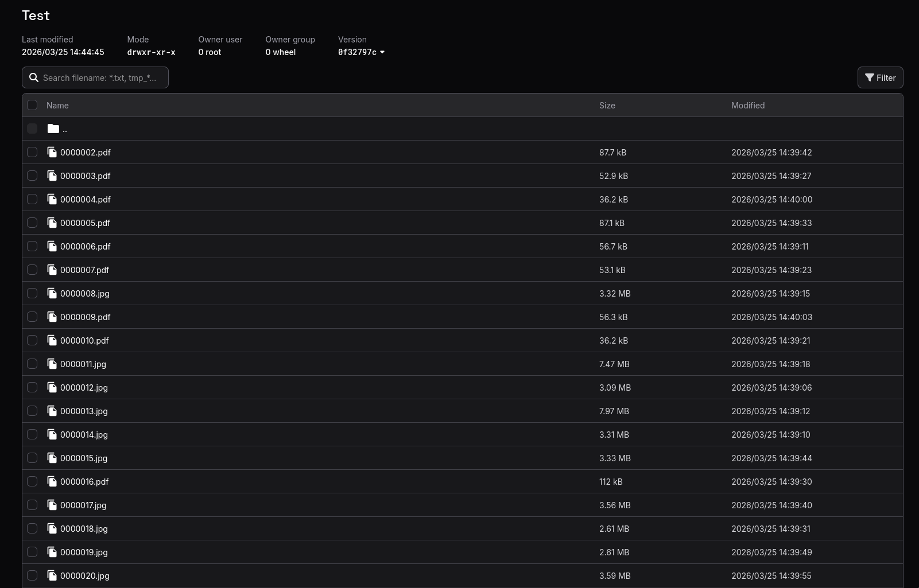919x588 pixels.
Task: Open the 0000017.jpg file
Action: pos(83,505)
